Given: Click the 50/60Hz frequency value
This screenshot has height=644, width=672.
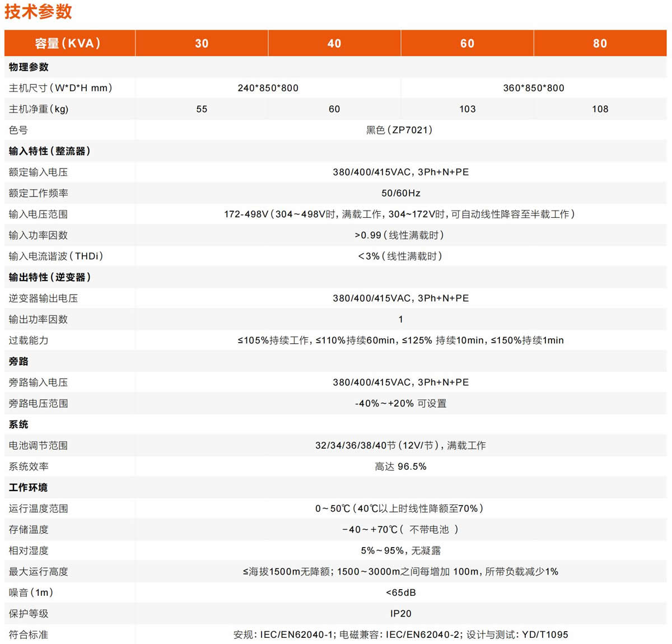Looking at the screenshot, I should 400,193.
